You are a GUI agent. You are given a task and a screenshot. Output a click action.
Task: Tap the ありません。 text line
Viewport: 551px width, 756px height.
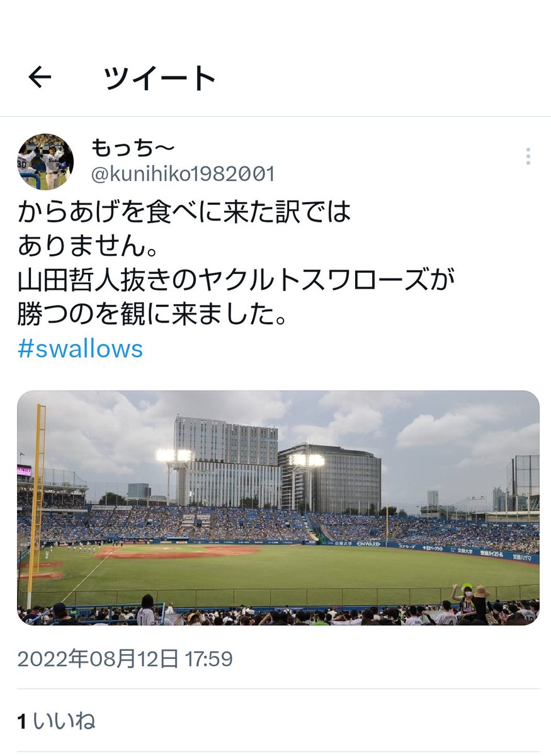88,247
